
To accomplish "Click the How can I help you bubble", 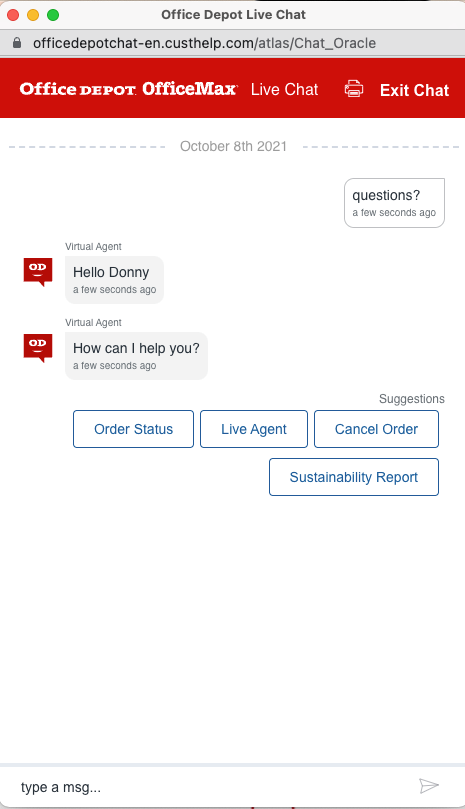I will click(136, 355).
